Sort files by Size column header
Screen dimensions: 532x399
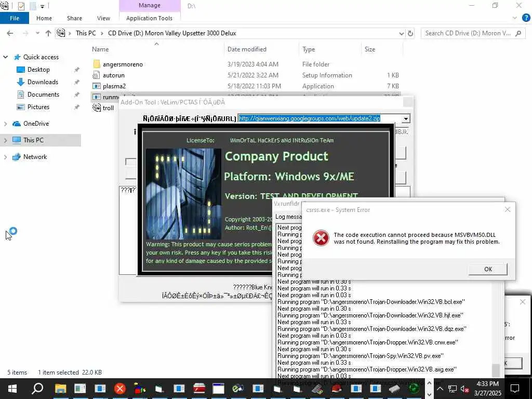pyautogui.click(x=370, y=49)
